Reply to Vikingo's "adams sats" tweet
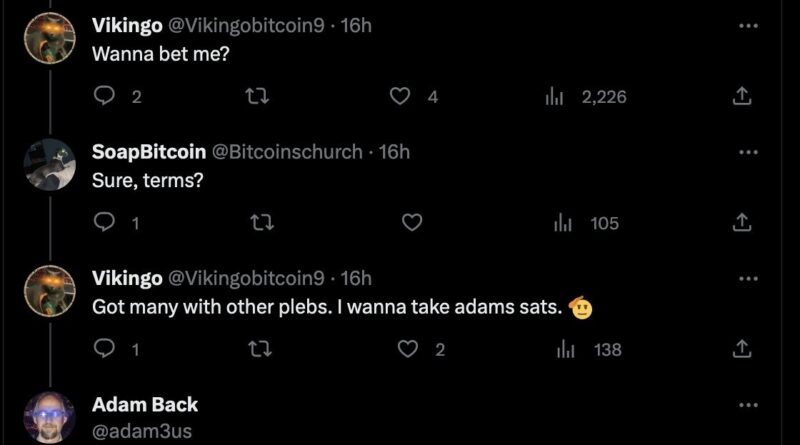 105,349
